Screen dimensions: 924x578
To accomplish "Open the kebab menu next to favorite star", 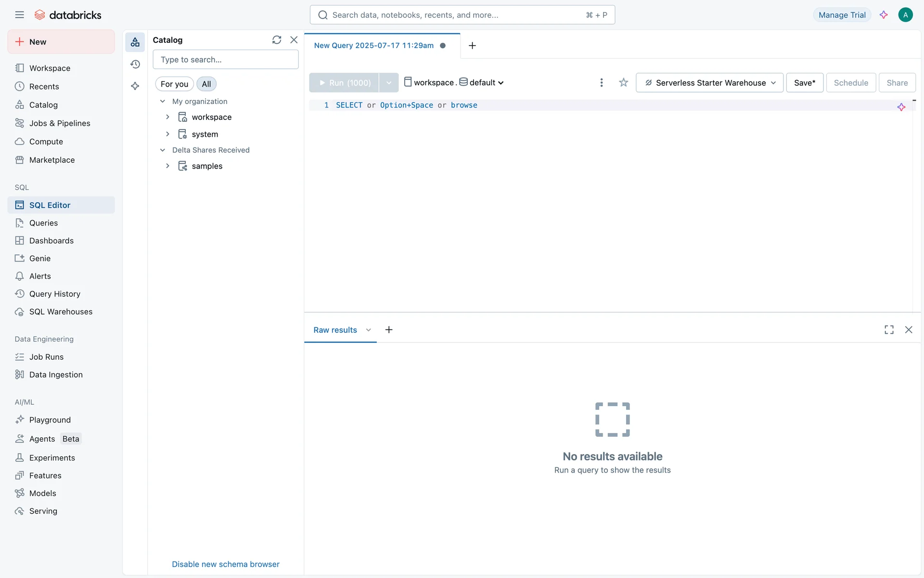I will 601,83.
